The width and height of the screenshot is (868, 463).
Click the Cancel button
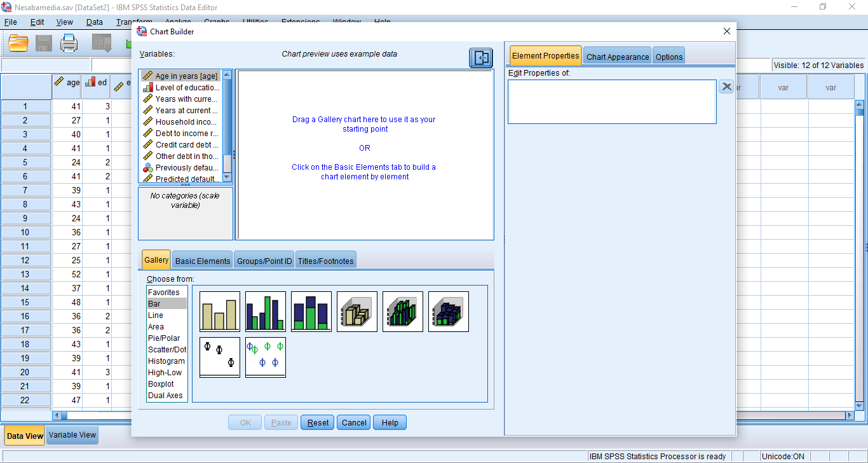coord(354,423)
